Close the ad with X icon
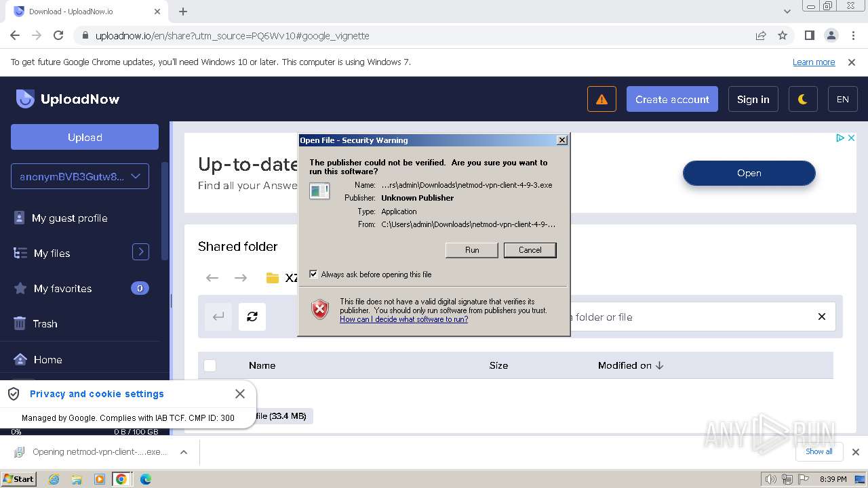Screen dimensions: 868x488 (852, 138)
